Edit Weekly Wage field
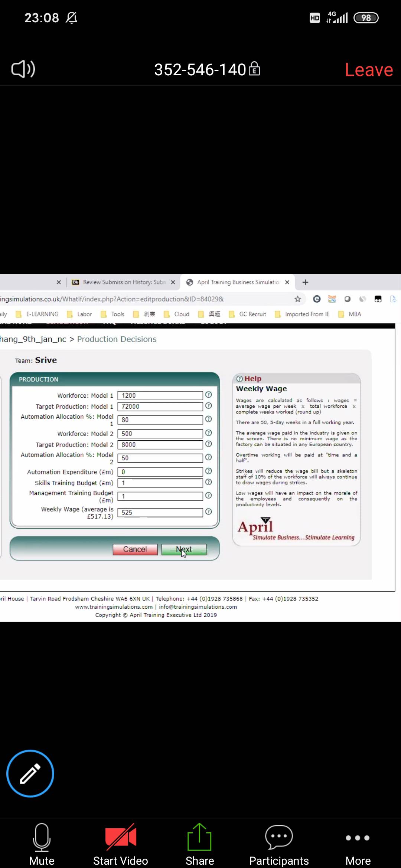This screenshot has height=868, width=401. click(x=160, y=513)
